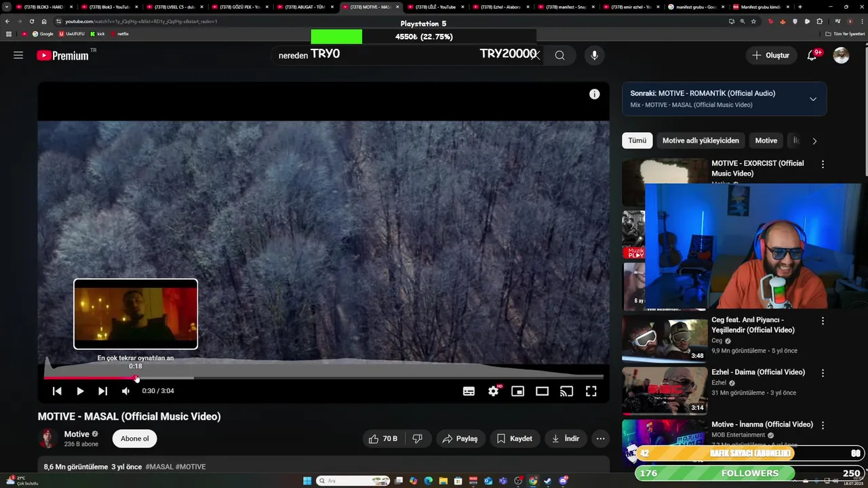Click the #MASAL hashtag
The width and height of the screenshot is (868, 488).
click(159, 467)
